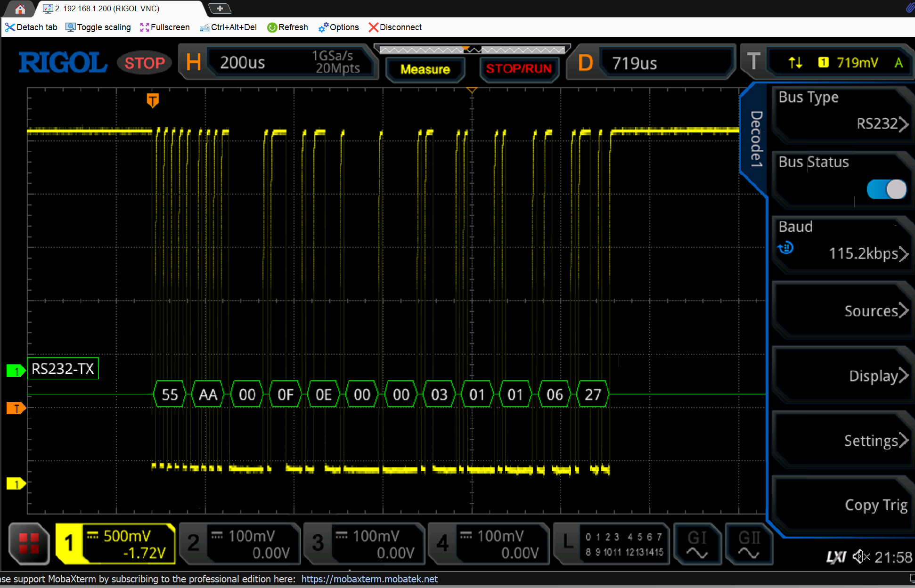Screen dimensions: 915x588
Task: Click the GII waveform generator icon
Action: pyautogui.click(x=749, y=543)
